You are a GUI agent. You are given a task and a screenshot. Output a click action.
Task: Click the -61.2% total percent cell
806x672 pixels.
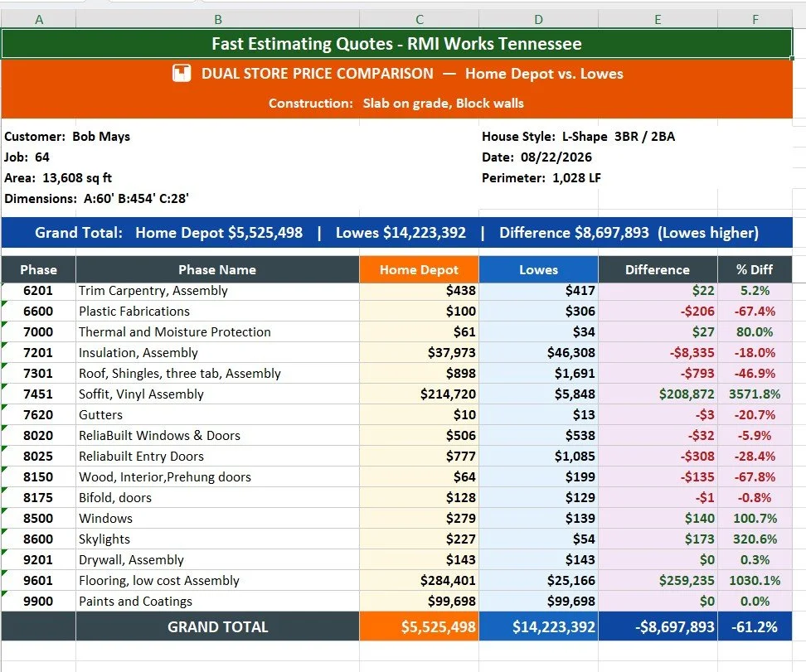(755, 626)
